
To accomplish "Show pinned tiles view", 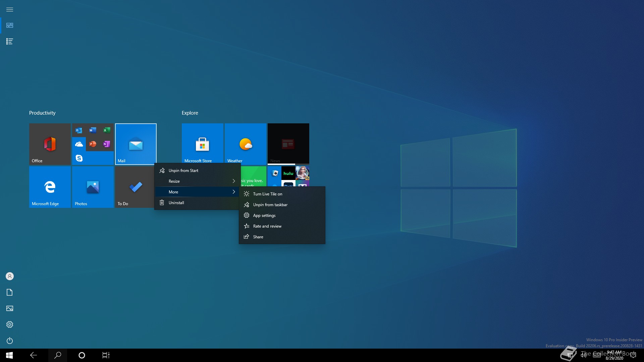I will (10, 25).
